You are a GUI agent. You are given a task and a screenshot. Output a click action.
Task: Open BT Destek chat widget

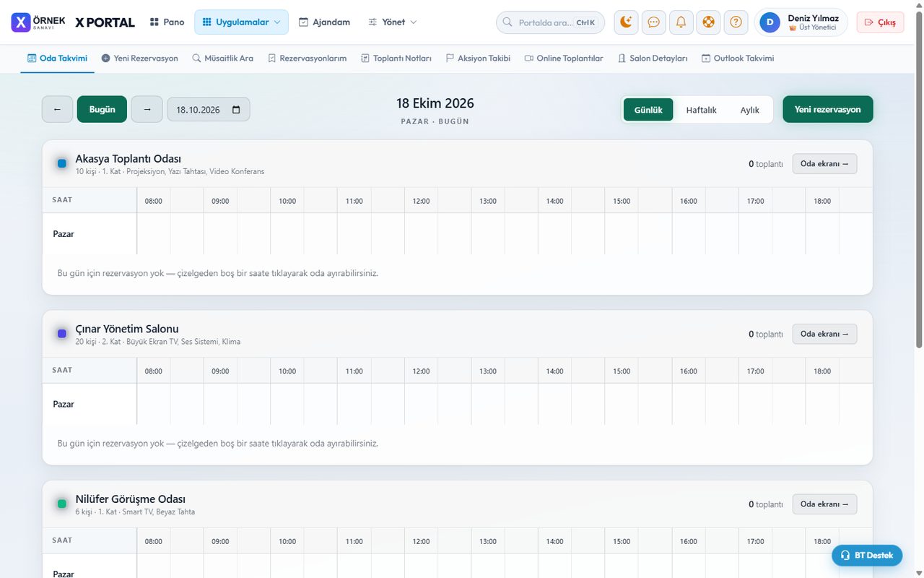click(x=867, y=555)
